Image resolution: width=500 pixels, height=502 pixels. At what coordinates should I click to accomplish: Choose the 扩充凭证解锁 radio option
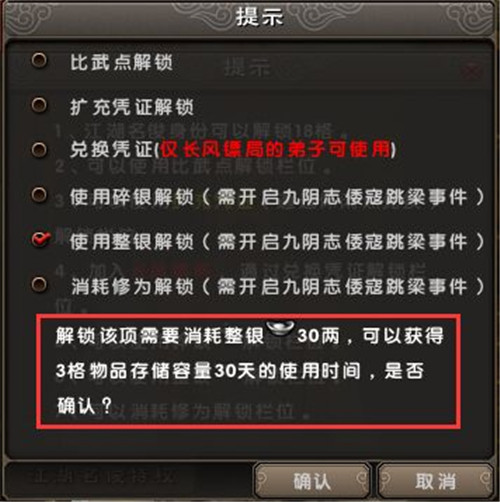click(39, 105)
